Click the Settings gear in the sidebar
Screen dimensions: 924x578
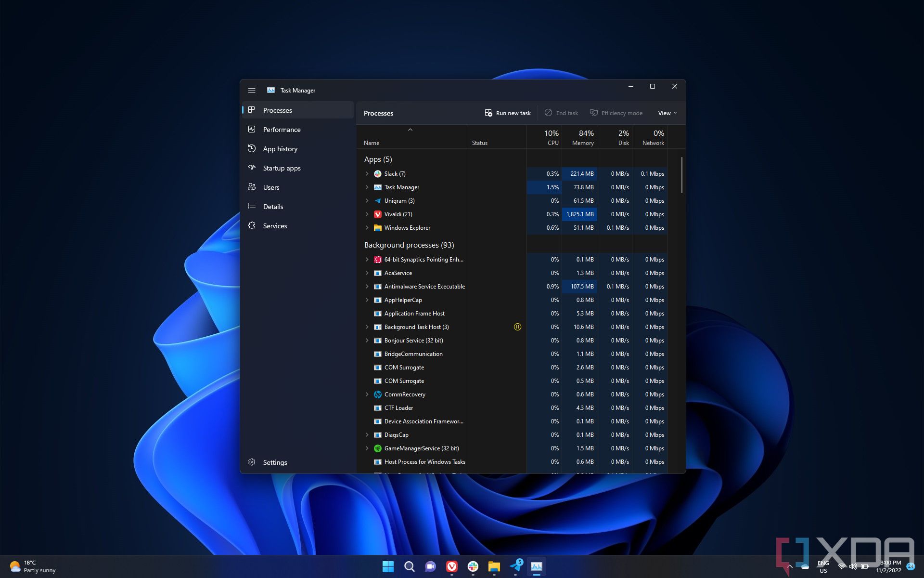[252, 462]
